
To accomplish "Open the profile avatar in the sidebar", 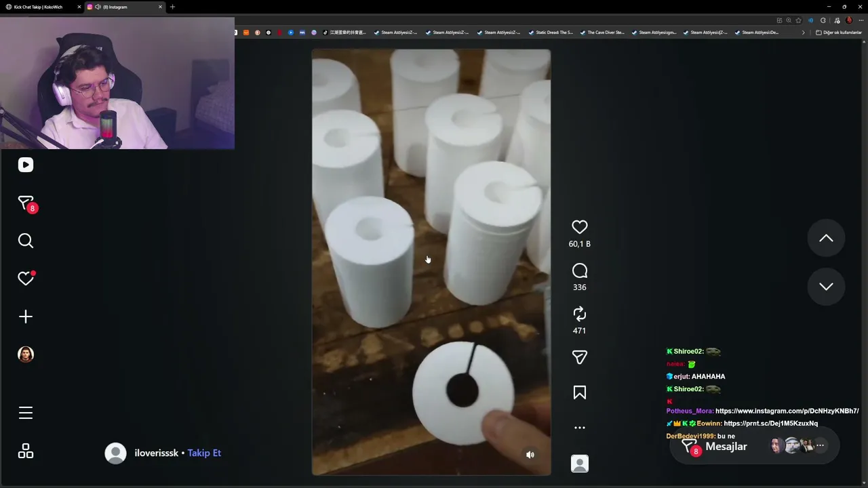I will tap(26, 354).
